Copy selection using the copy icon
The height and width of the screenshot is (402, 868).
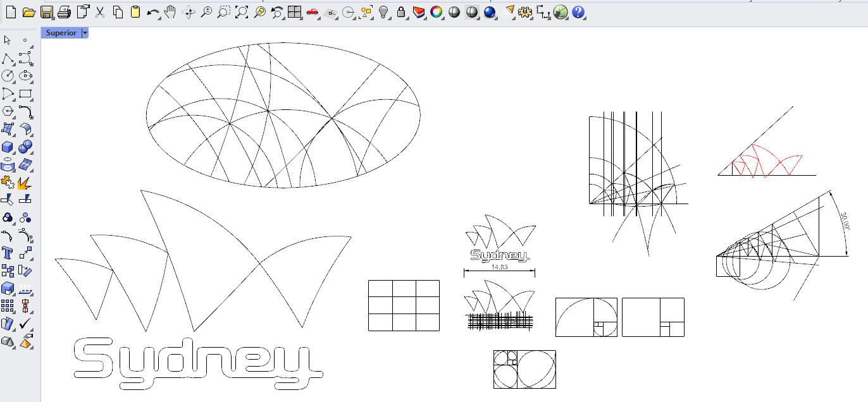[118, 12]
